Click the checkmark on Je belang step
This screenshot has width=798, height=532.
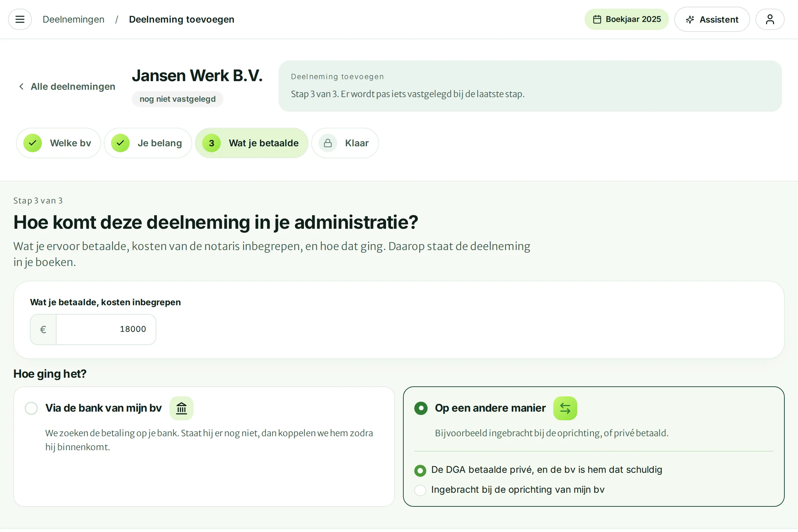point(120,143)
